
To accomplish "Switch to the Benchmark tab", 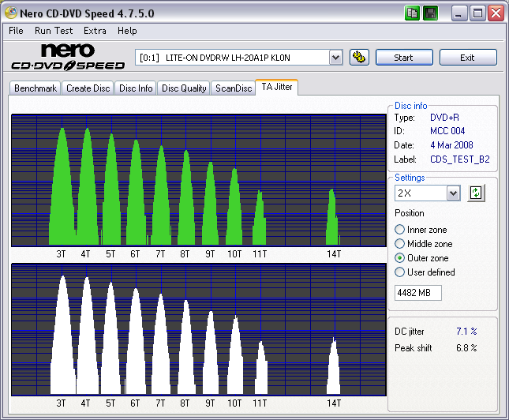I will pos(36,88).
